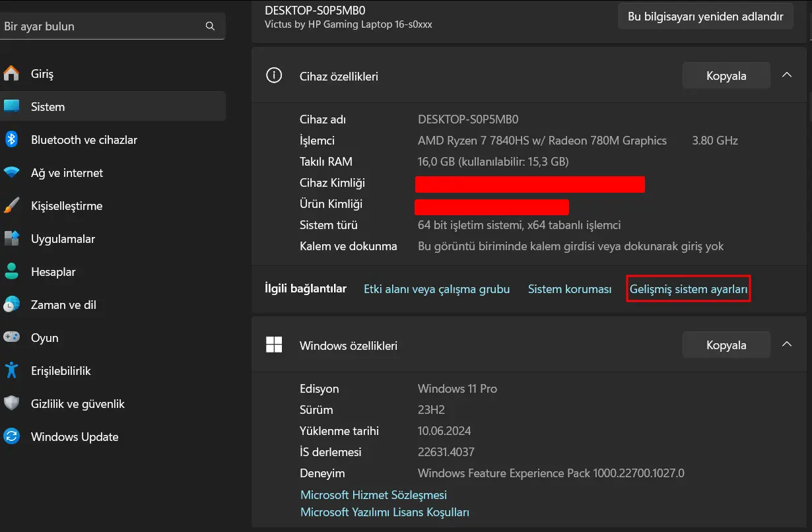The image size is (812, 532).
Task: Open the Hesaplar page
Action: [x=113, y=271]
